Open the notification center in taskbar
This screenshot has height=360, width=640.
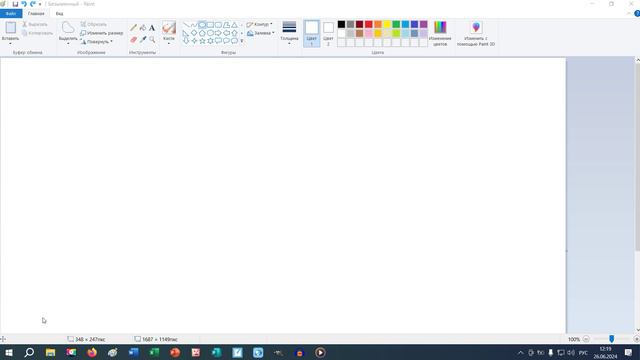click(x=628, y=352)
